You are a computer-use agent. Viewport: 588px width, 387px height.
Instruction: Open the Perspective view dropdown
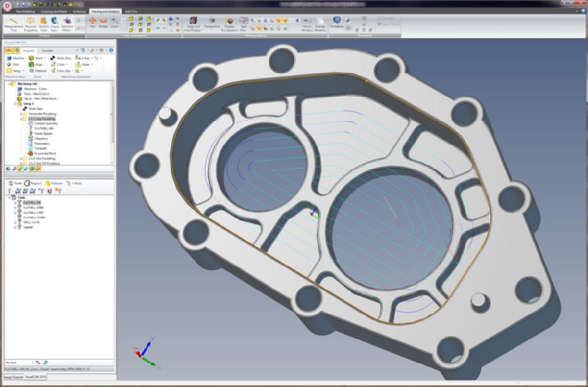point(212,24)
